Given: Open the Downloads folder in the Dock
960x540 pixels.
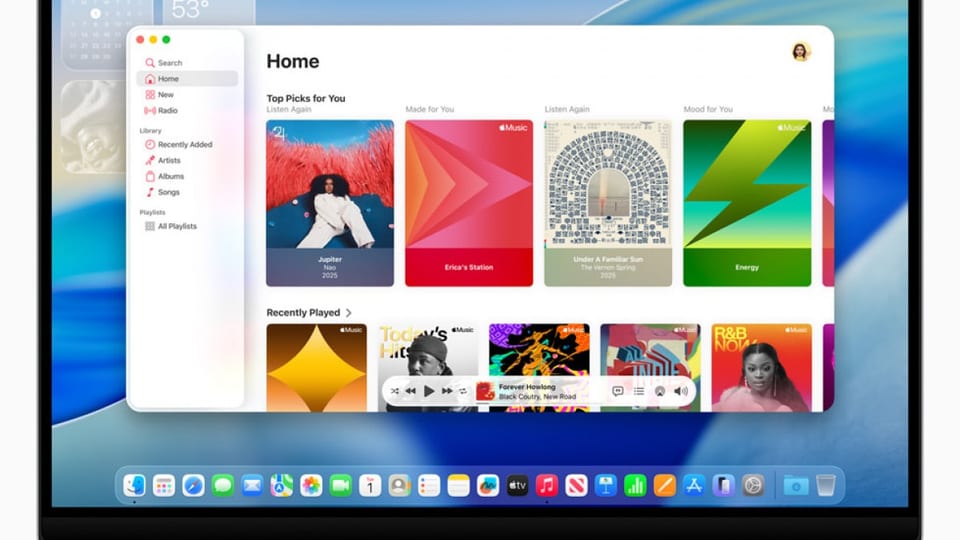Looking at the screenshot, I should (796, 486).
